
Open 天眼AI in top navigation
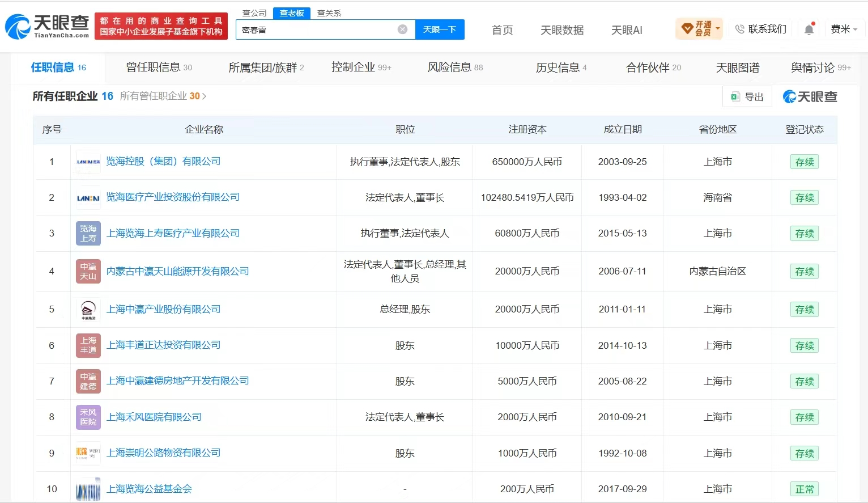(627, 30)
